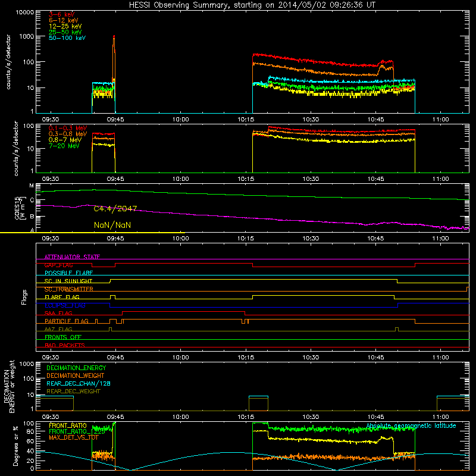
Task: Click the NaN/NaN annotation in GOES panel
Action: [112, 225]
